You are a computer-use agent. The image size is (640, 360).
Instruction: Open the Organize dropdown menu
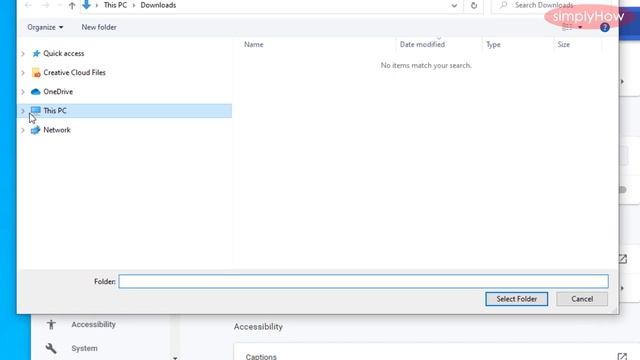[x=45, y=27]
